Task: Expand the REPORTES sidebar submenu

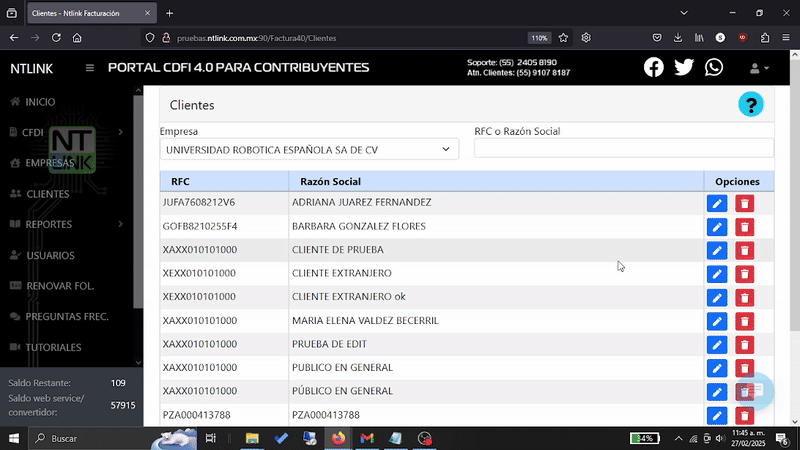Action: click(x=120, y=224)
